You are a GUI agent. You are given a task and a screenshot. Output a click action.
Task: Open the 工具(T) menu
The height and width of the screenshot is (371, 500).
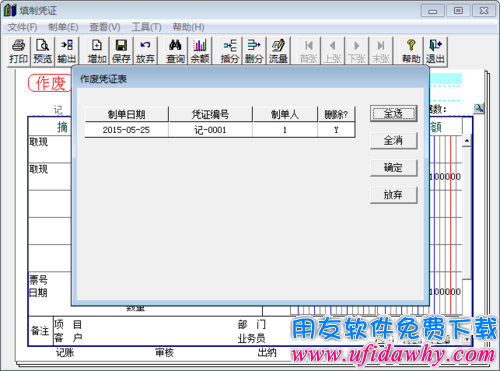[x=147, y=27]
